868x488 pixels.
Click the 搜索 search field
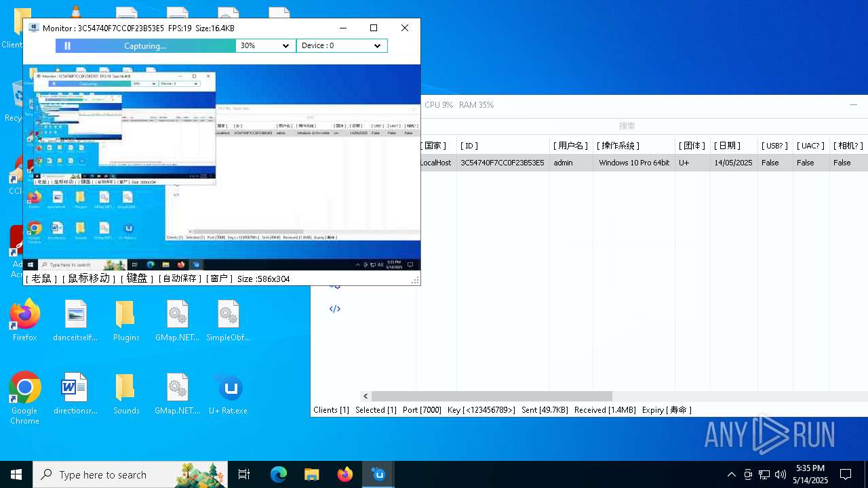[627, 126]
